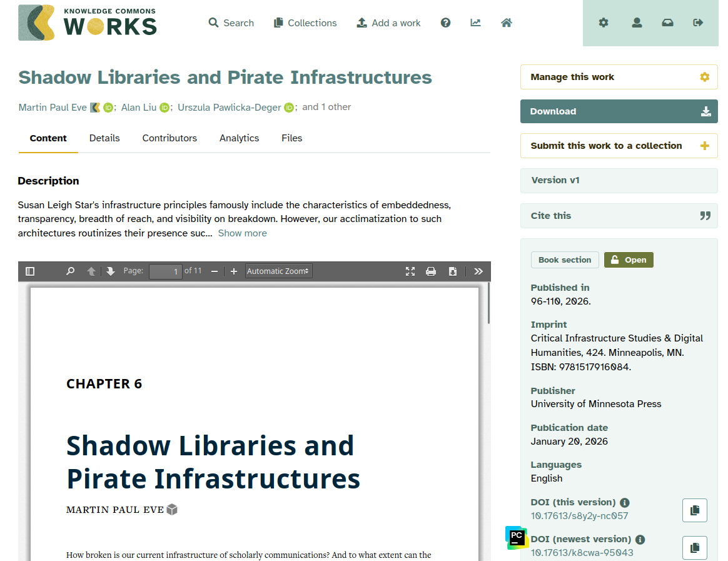
Task: Open the help question mark icon
Action: click(445, 23)
